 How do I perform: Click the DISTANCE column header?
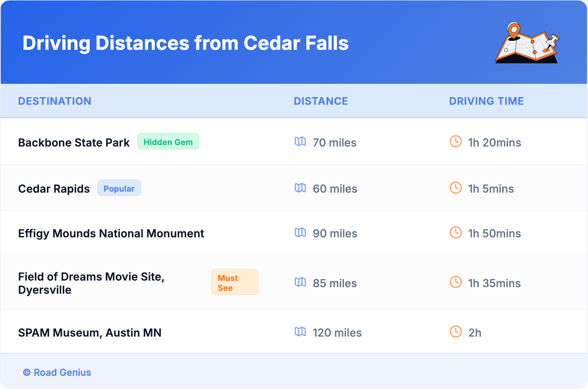click(321, 101)
